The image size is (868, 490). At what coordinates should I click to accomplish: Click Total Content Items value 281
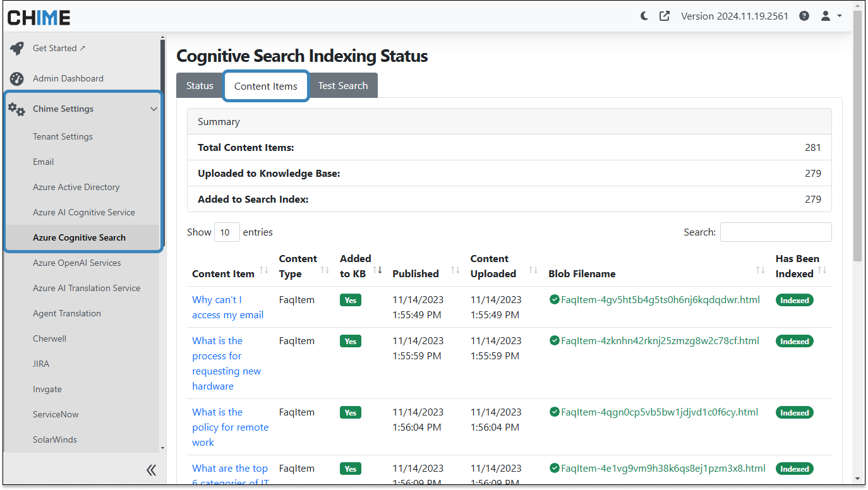pos(813,148)
